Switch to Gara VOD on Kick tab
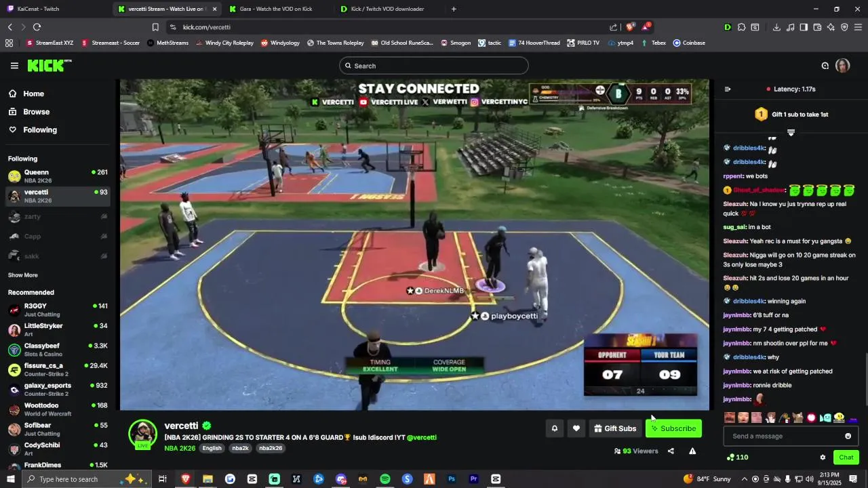Image resolution: width=868 pixels, height=488 pixels. click(278, 9)
